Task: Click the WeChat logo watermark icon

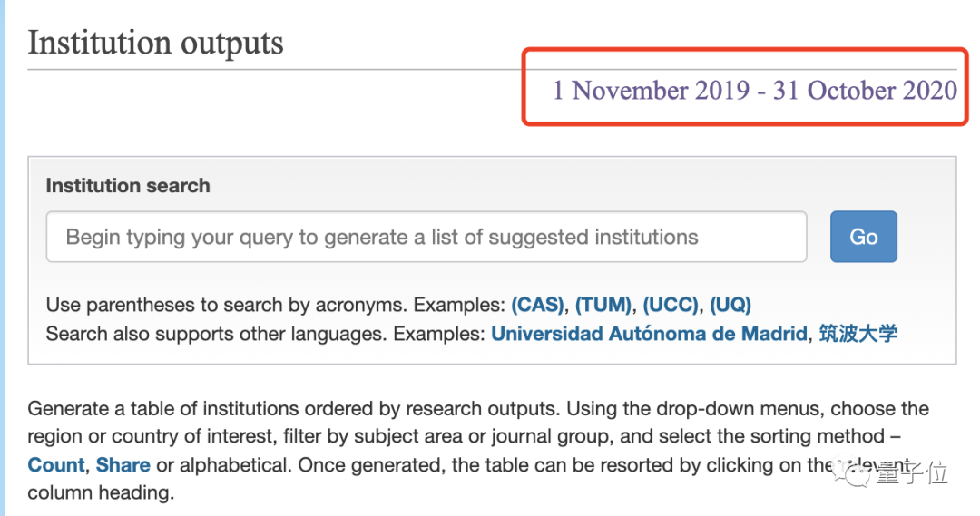Action: point(852,472)
